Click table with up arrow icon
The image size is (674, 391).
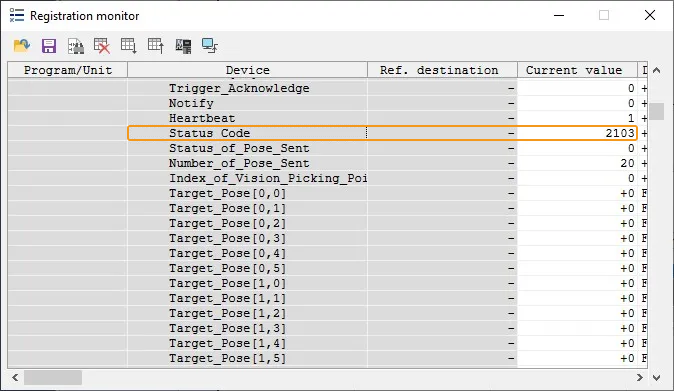pyautogui.click(x=156, y=46)
